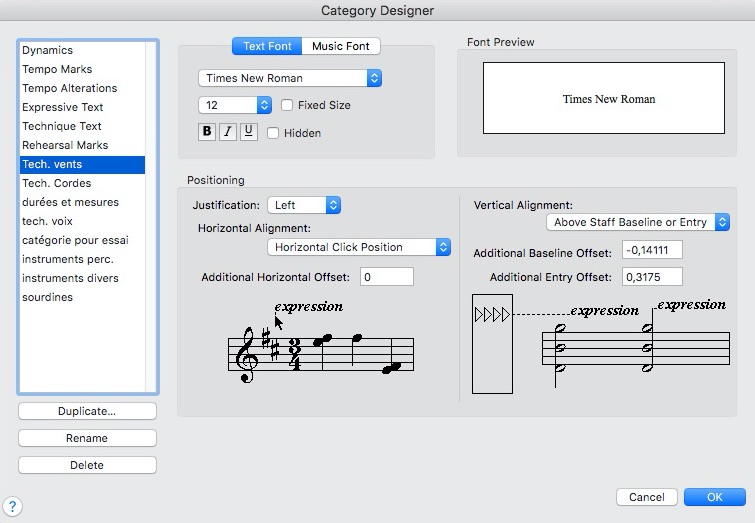Click the Duplicate button
The width and height of the screenshot is (755, 523).
87,411
